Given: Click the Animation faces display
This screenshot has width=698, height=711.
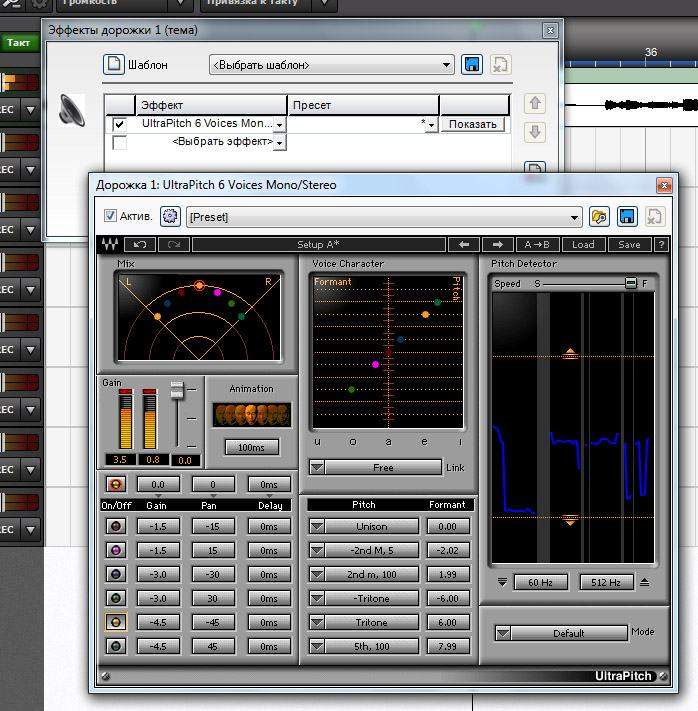Looking at the screenshot, I should [x=252, y=414].
